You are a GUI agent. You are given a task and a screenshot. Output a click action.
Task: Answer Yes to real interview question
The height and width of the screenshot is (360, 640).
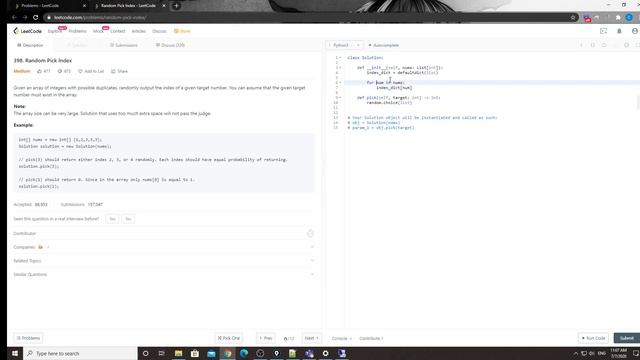(112, 219)
